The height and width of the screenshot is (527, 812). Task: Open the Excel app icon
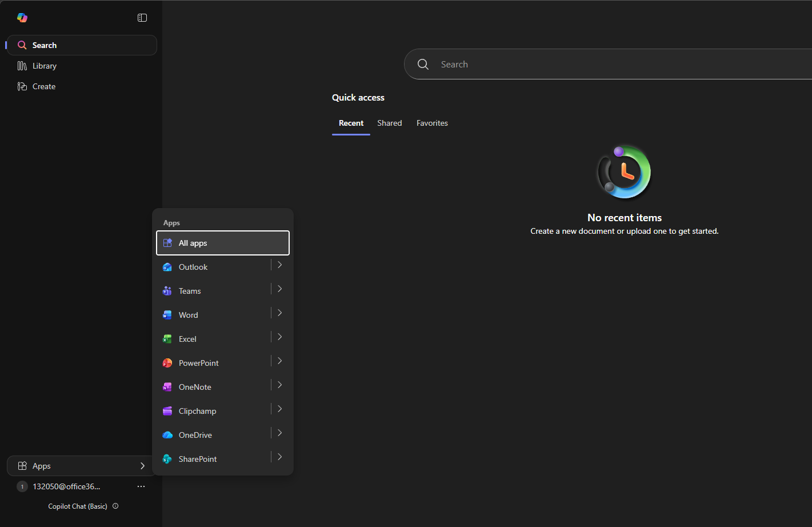167,339
